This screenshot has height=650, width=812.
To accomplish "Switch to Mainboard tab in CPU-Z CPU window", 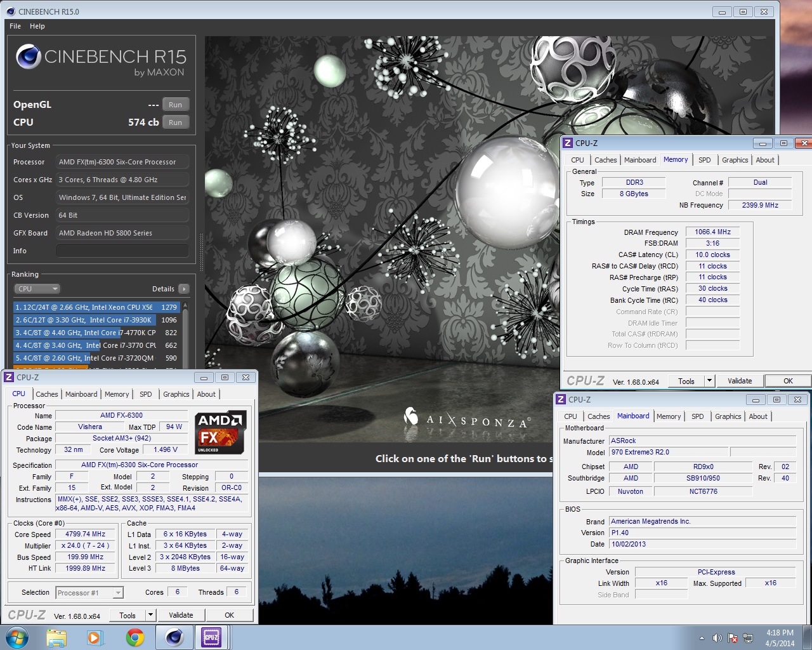I will coord(81,394).
